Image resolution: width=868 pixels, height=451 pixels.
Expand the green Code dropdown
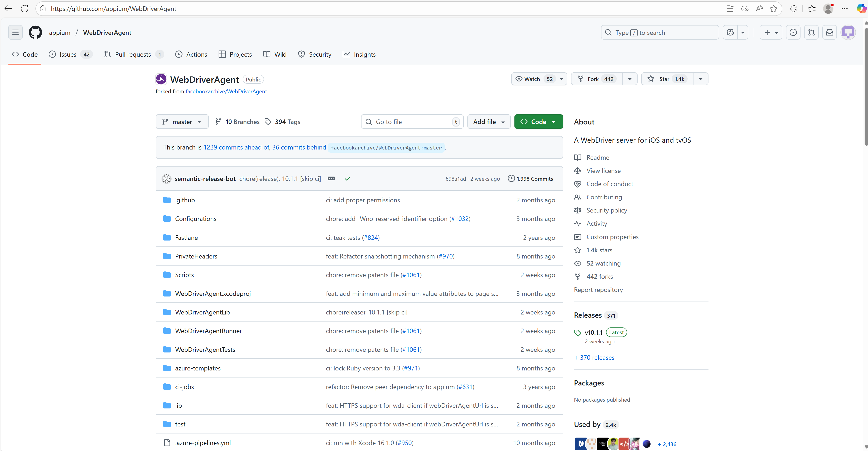538,122
